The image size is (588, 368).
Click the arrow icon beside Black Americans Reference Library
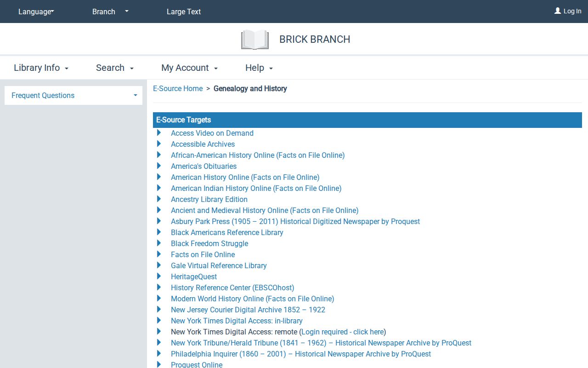(x=159, y=232)
